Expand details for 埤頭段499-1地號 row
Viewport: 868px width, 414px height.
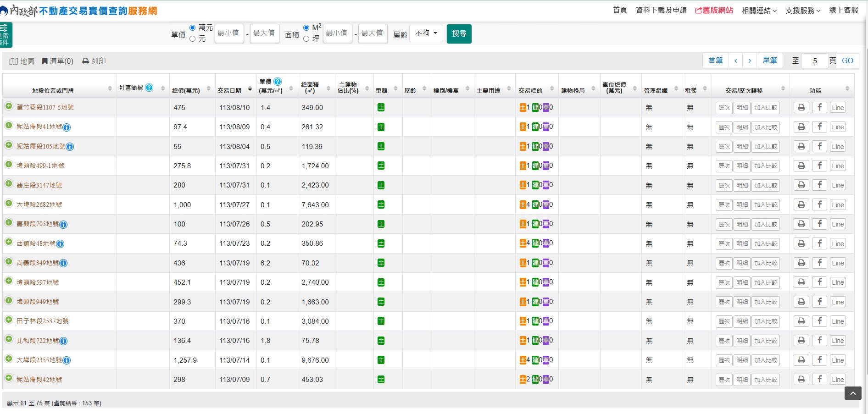[9, 165]
